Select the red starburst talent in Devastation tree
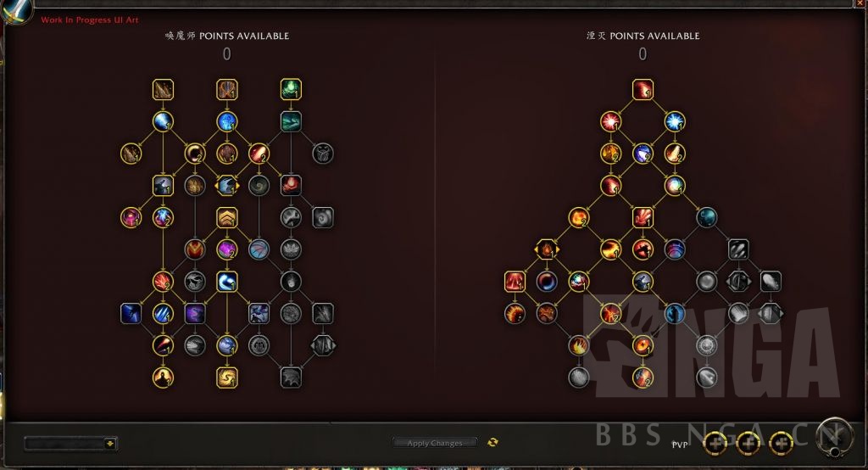 610,121
